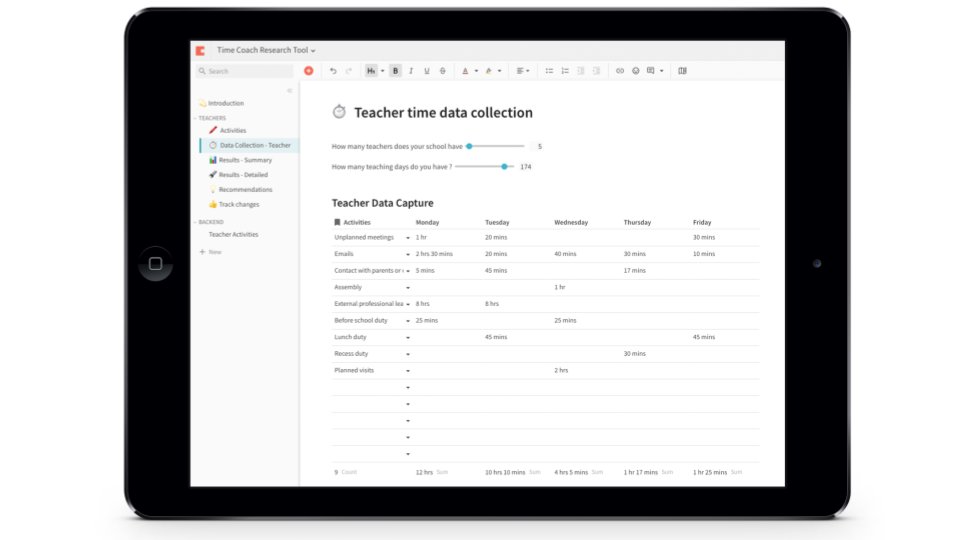
Task: Open the Assembly activity dropdown
Action: pos(408,288)
